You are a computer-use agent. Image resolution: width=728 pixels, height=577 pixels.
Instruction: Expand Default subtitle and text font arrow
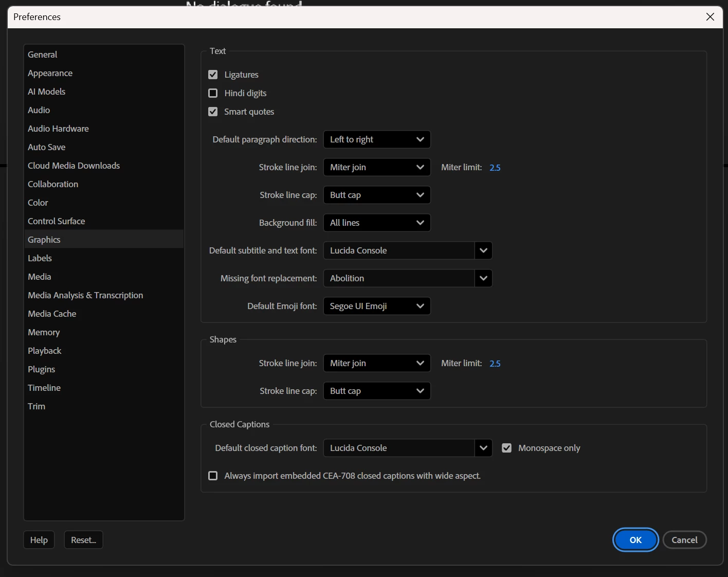pos(483,250)
